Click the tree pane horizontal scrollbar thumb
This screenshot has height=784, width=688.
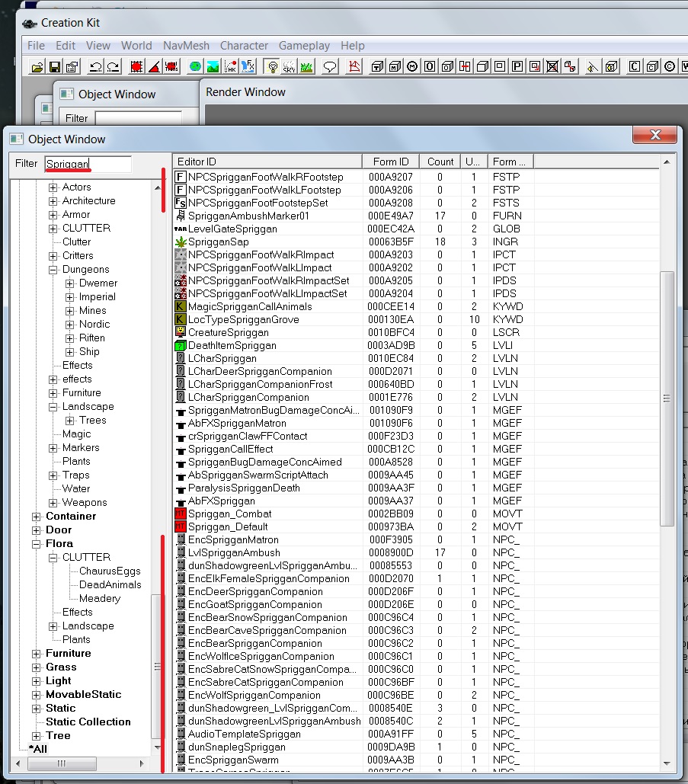[x=62, y=763]
